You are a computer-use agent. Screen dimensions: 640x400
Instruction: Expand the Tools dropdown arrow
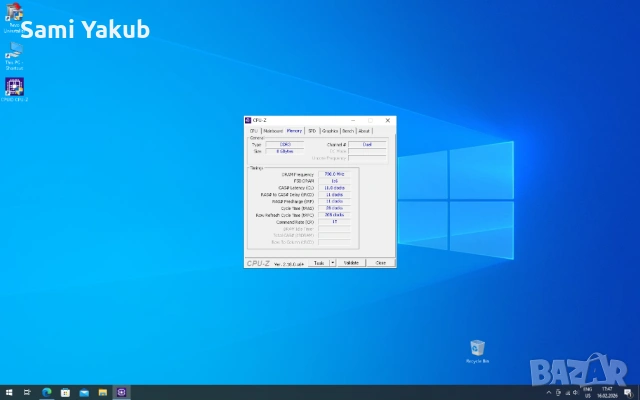(331, 263)
